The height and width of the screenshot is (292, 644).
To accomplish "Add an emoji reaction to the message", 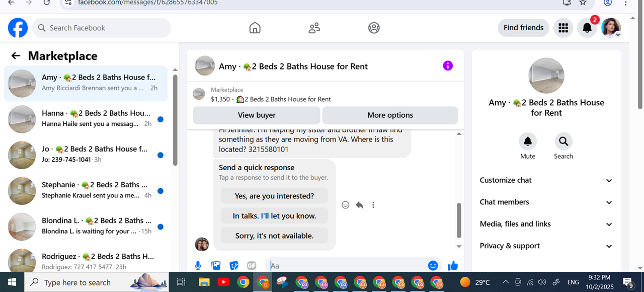I will tap(345, 205).
